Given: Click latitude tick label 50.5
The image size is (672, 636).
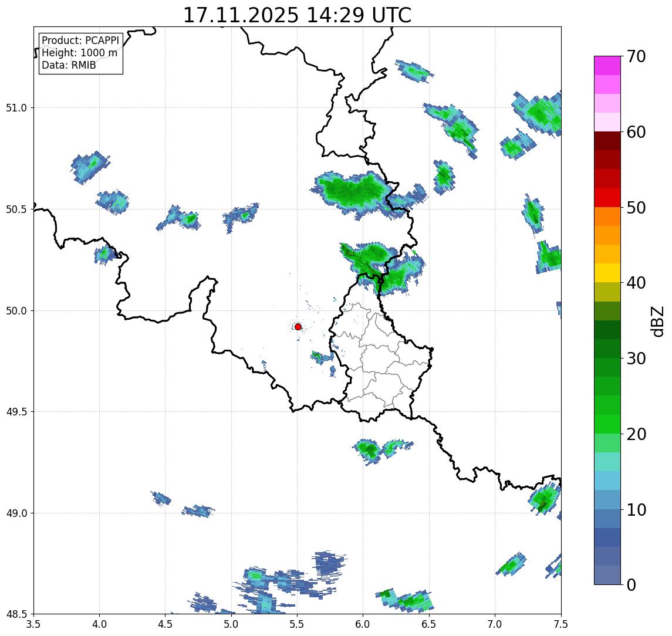Looking at the screenshot, I should [x=16, y=209].
